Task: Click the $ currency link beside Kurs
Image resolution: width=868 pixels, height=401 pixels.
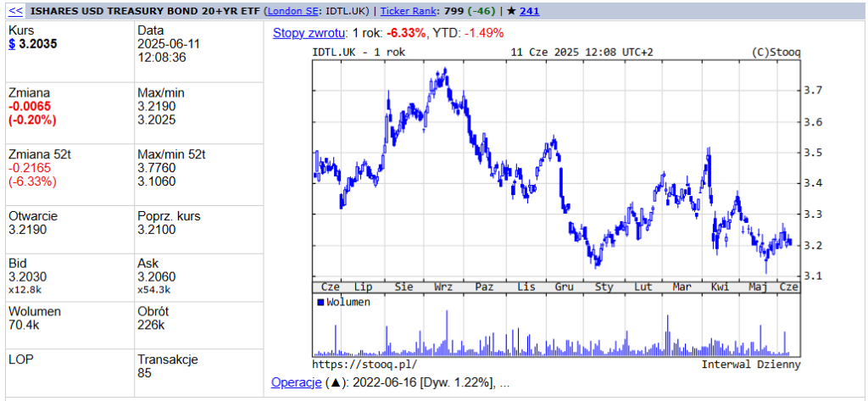Action: coord(12,44)
